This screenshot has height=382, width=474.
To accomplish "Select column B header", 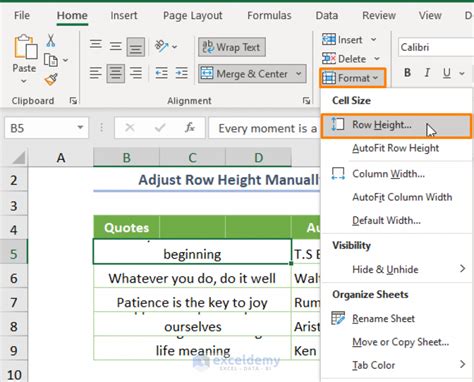I will (126, 157).
